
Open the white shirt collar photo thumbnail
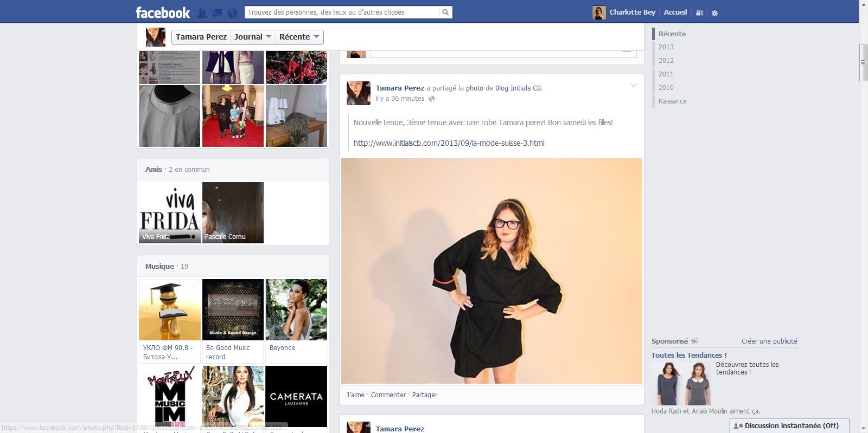tap(170, 116)
